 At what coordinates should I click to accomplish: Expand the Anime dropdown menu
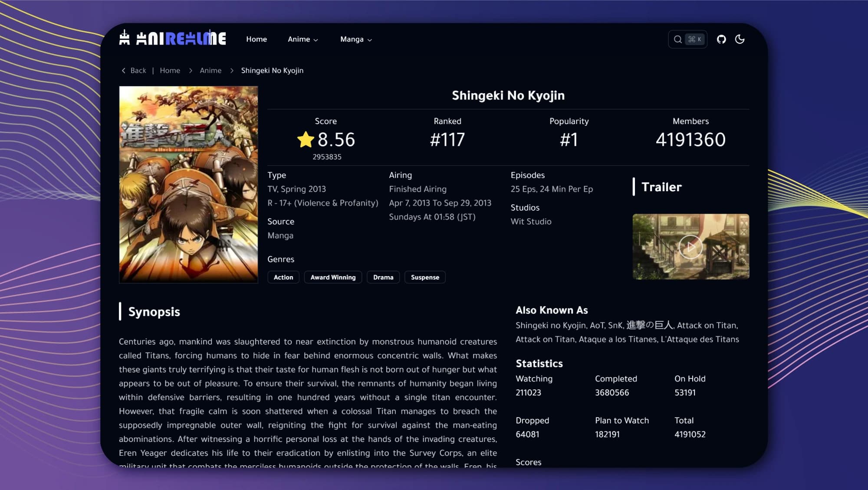tap(303, 39)
